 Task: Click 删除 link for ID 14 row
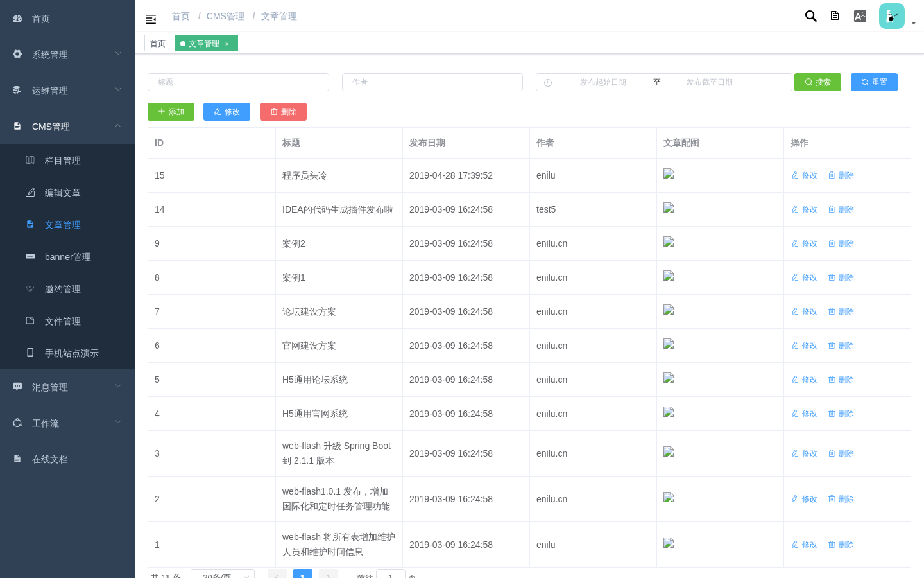(841, 209)
